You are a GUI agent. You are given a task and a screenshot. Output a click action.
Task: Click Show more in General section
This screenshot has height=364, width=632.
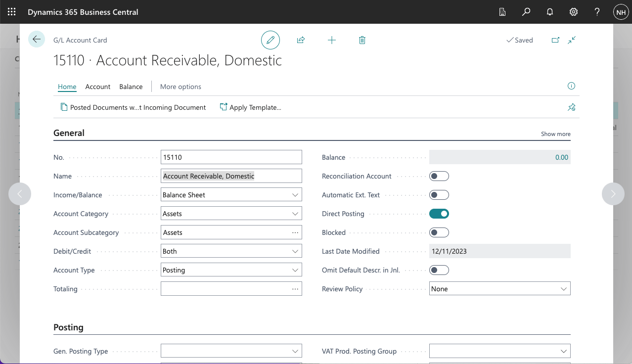click(555, 134)
